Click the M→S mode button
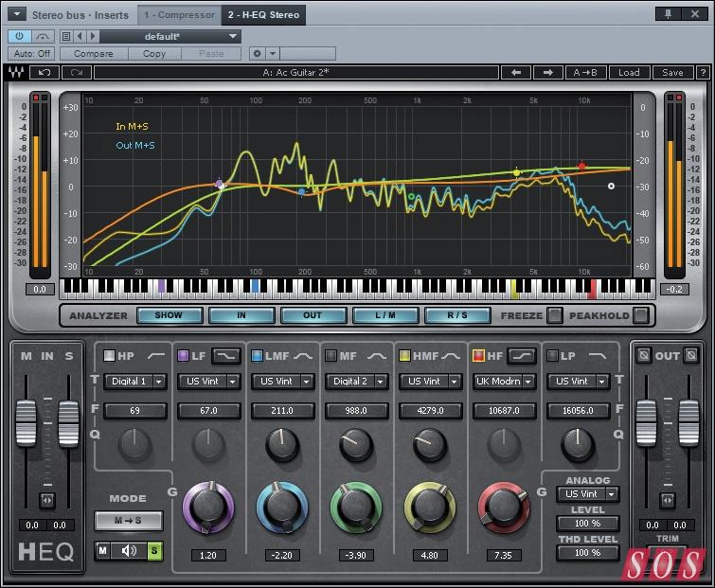 coord(128,520)
